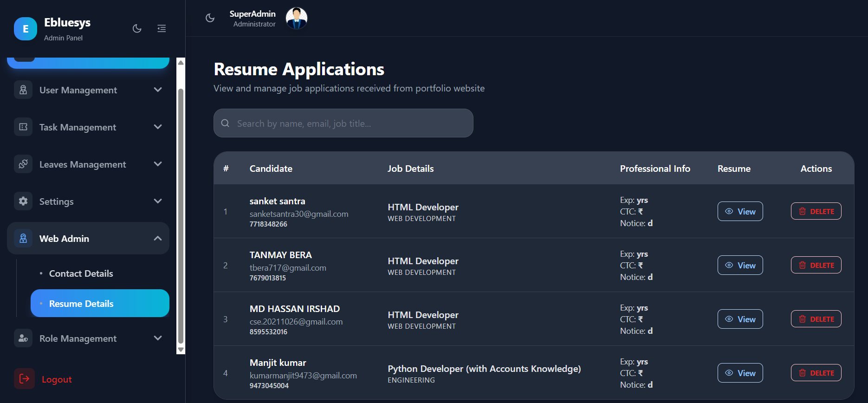Collapse the Web Admin section chevron
Screen dimensions: 868x403
158,238
